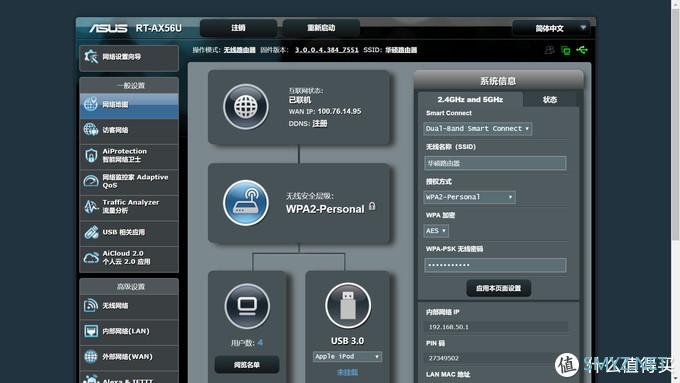
Task: Open the AES WPA encryption dropdown
Action: click(x=436, y=231)
